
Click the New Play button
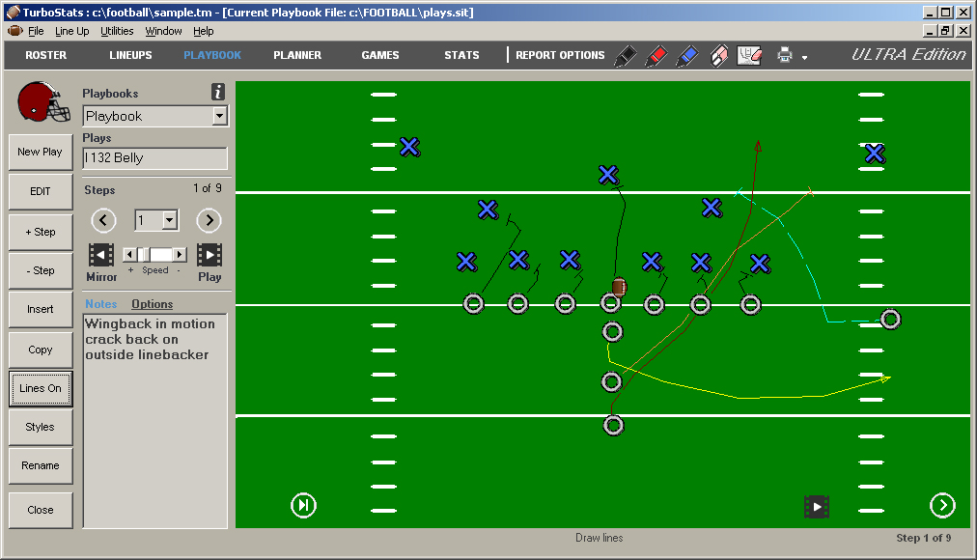tap(41, 152)
